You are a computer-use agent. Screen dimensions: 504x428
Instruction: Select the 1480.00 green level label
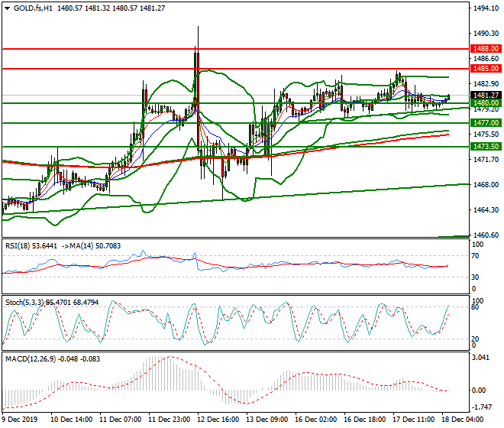coord(486,103)
